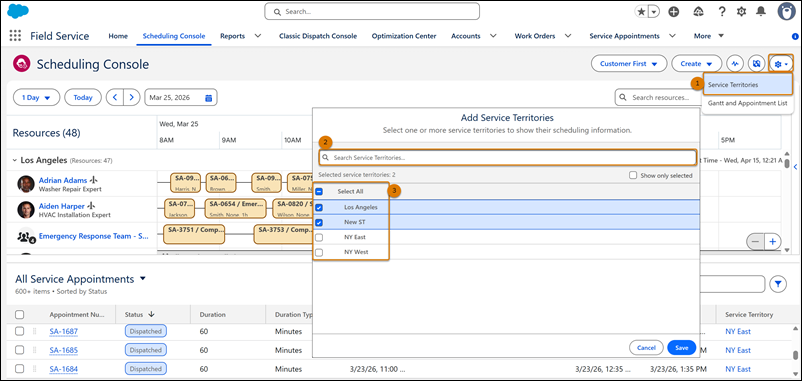This screenshot has height=381, width=802.
Task: Go to the Home tab
Action: coord(118,36)
